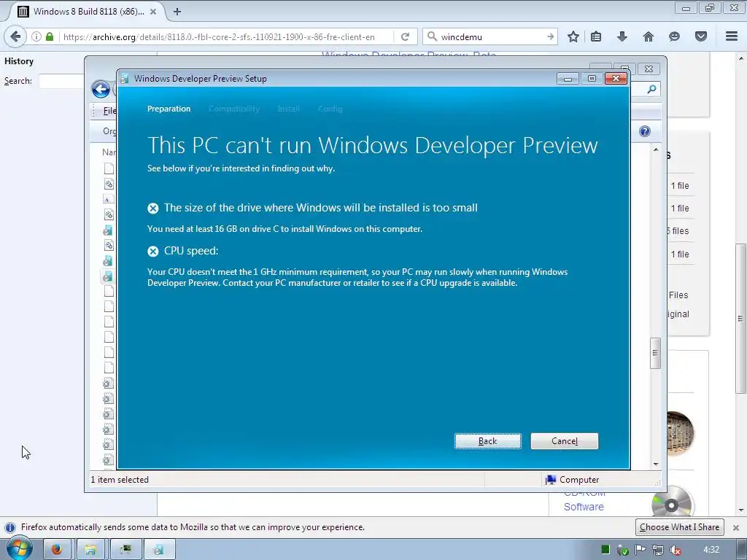Click the wincdemu search box
Screen dimensions: 747x560
(x=489, y=36)
